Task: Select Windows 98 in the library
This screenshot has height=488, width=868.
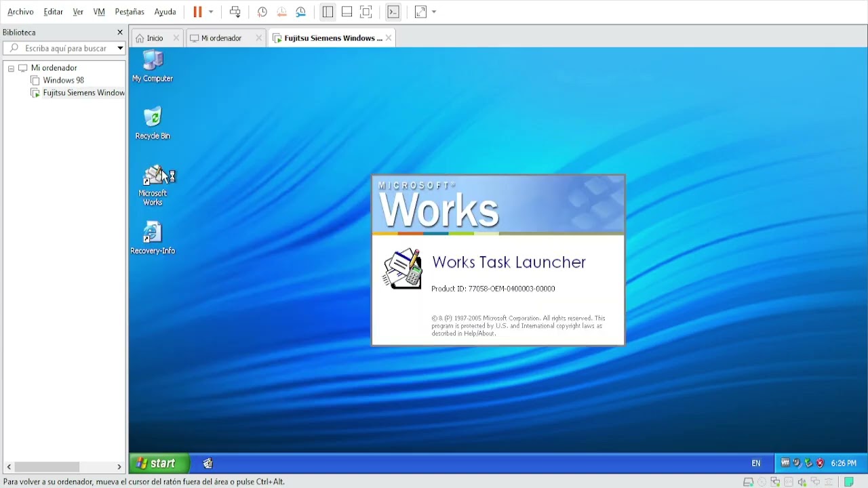Action: point(63,80)
